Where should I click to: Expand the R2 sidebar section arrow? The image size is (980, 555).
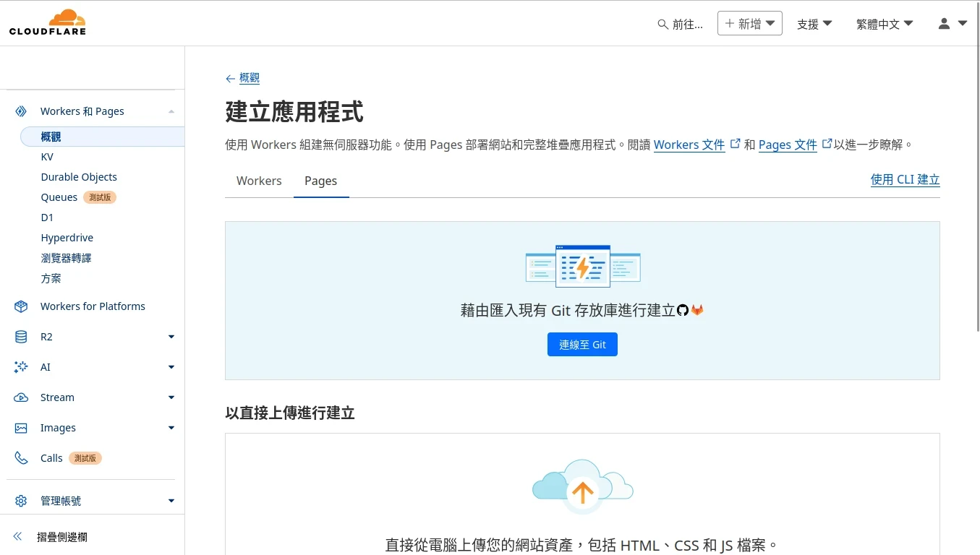pos(171,337)
